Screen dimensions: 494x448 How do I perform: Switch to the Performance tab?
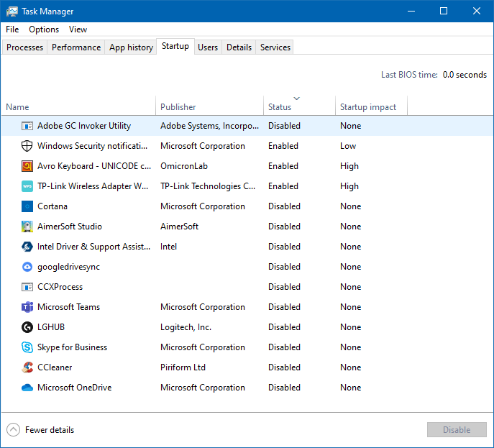pos(76,47)
